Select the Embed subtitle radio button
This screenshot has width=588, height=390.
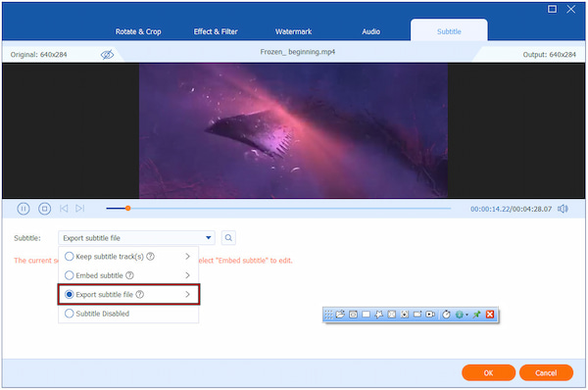(69, 275)
